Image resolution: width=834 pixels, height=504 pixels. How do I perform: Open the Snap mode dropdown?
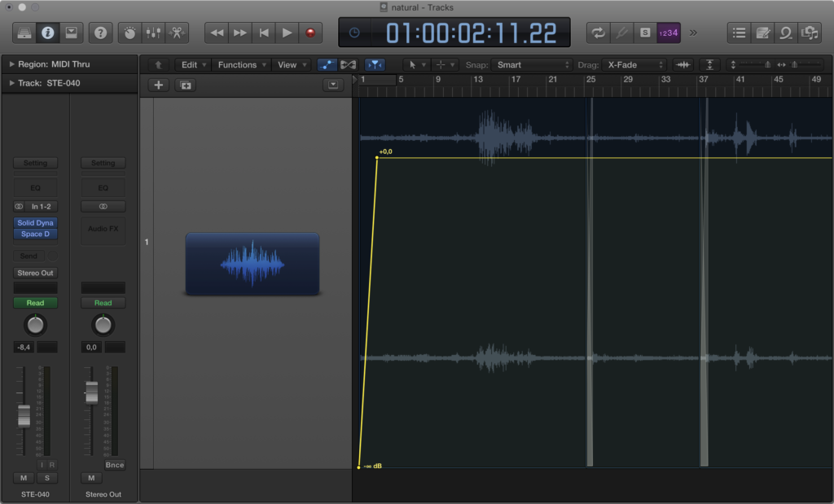tap(533, 64)
